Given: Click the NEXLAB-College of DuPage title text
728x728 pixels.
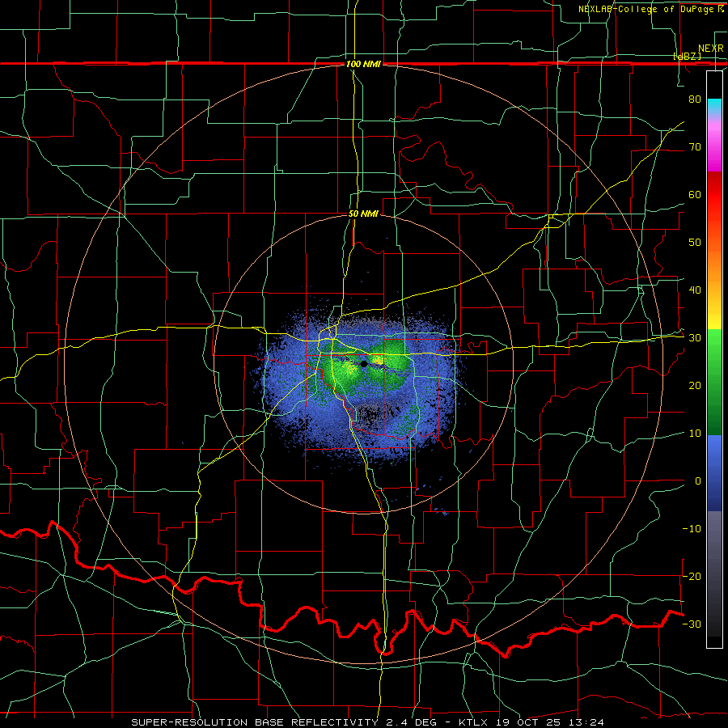Looking at the screenshot, I should 650,9.
